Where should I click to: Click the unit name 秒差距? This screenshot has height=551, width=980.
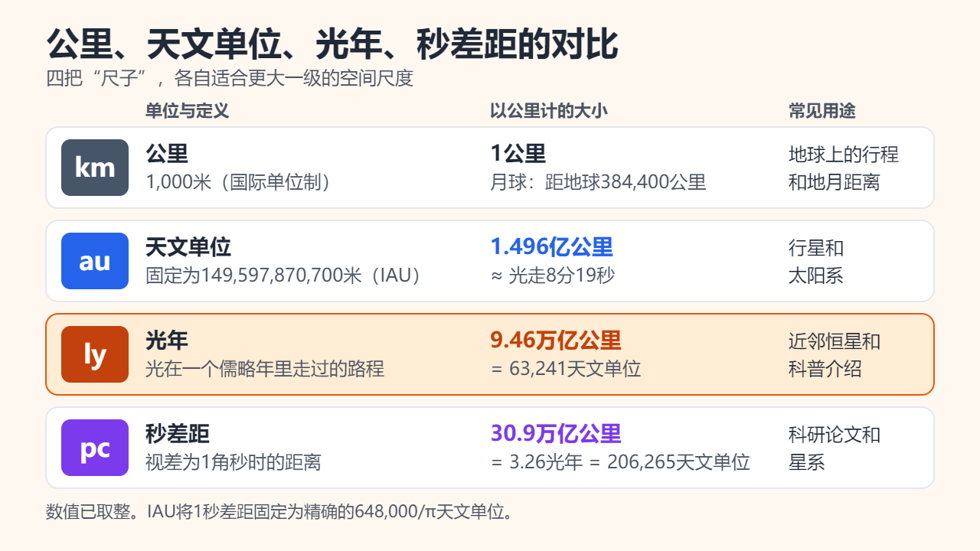point(178,434)
